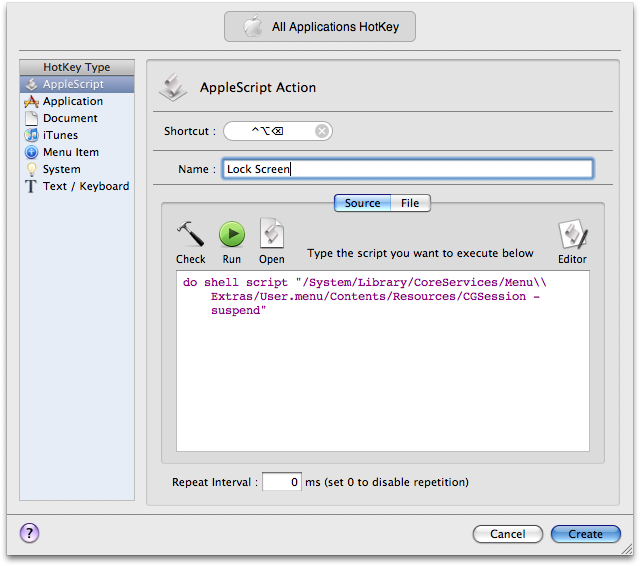Click the Text T icon in sidebar
640x566 pixels.
click(31, 186)
